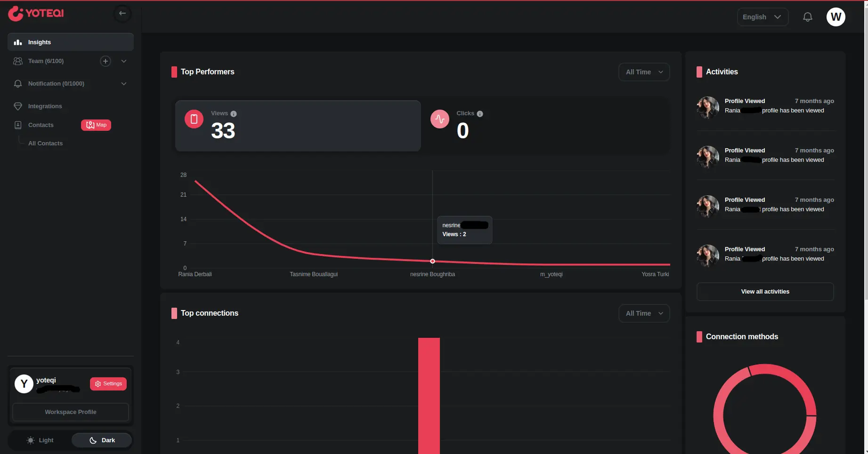
Task: Show info tooltip next to Views
Action: tap(234, 114)
